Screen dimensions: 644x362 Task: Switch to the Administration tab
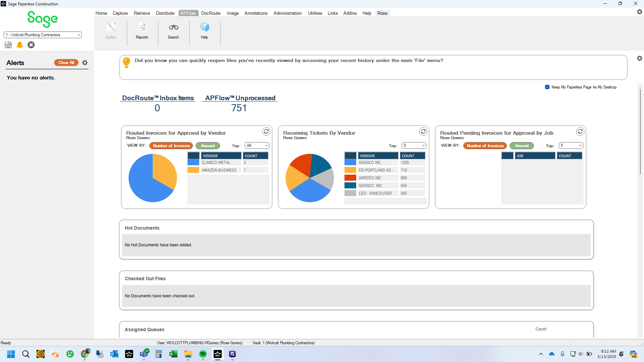[x=287, y=13]
